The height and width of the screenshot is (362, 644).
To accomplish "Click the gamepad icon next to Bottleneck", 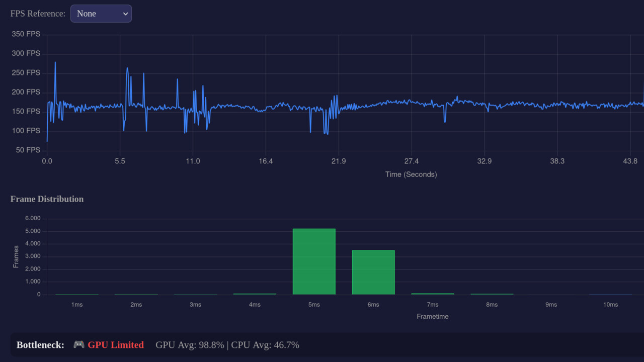I will click(x=79, y=344).
